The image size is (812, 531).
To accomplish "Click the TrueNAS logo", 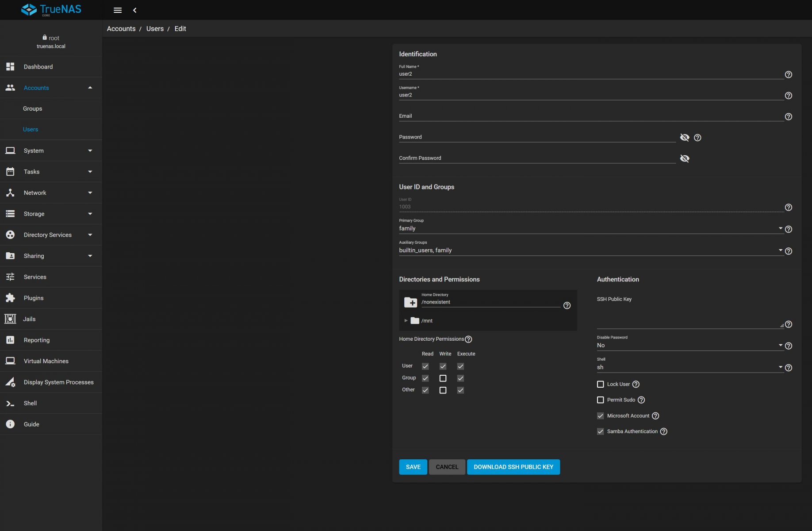I will 51,10.
